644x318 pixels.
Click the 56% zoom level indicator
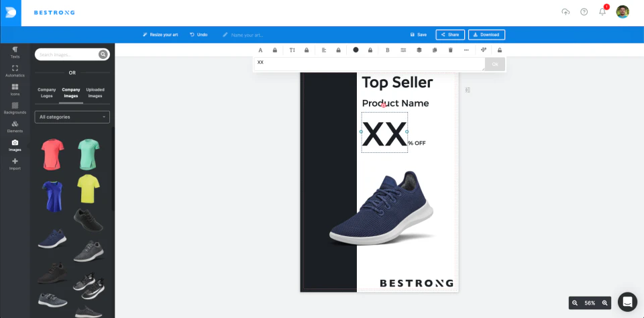click(590, 303)
